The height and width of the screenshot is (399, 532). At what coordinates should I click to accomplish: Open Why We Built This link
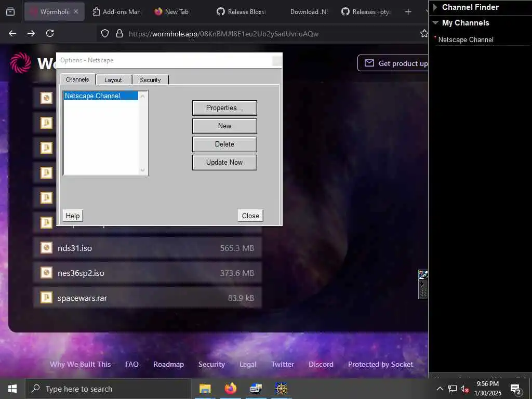[x=81, y=364]
